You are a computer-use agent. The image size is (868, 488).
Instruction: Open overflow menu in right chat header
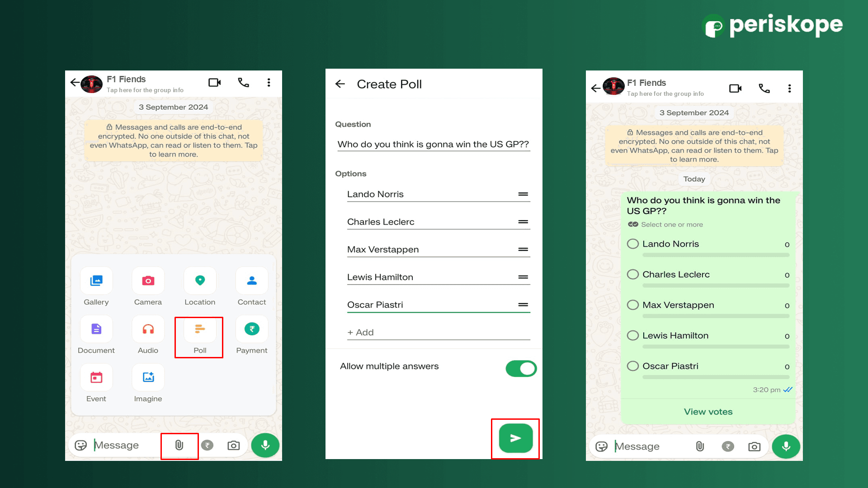coord(789,88)
